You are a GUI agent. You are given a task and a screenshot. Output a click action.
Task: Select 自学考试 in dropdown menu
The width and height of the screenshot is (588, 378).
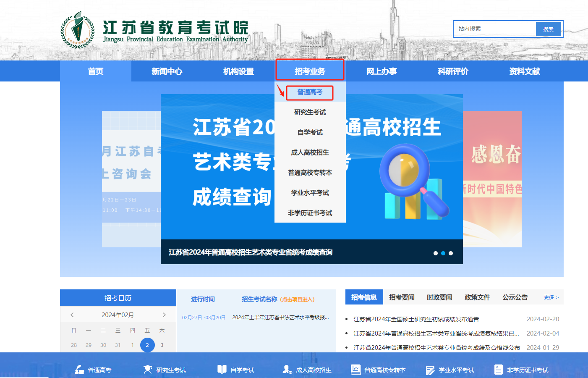(310, 132)
